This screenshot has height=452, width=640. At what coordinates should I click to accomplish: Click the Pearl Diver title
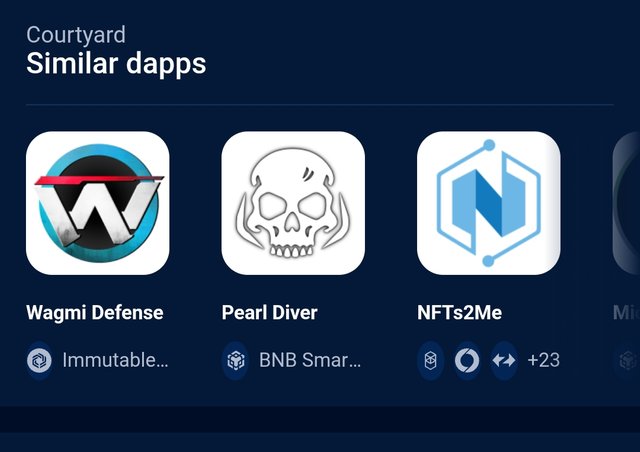(269, 312)
